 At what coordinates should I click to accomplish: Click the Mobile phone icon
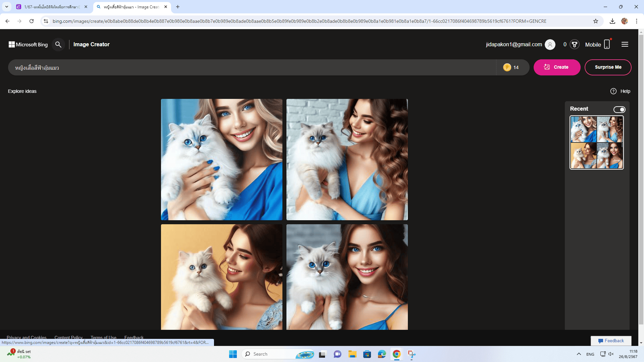[x=607, y=45]
